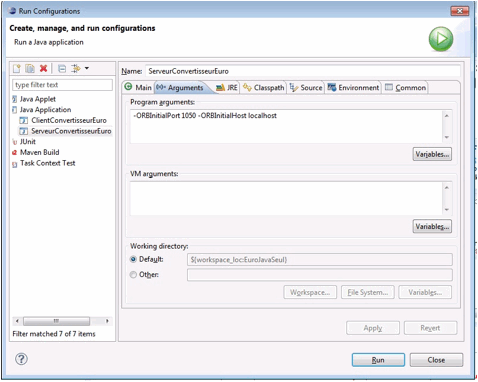
Task: Click the Run button
Action: tap(378, 360)
